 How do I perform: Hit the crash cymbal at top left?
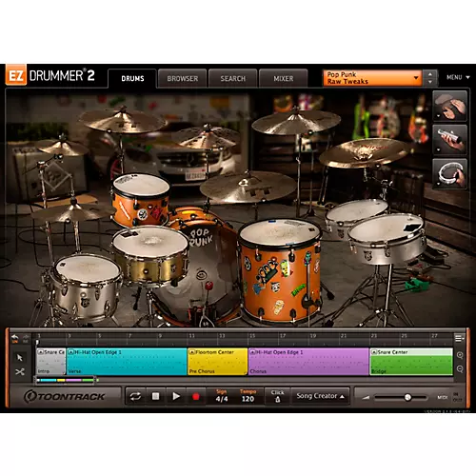pyautogui.click(x=122, y=121)
